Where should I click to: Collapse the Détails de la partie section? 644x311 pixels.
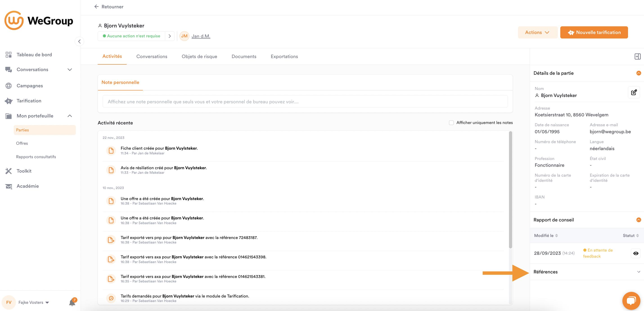[639, 73]
